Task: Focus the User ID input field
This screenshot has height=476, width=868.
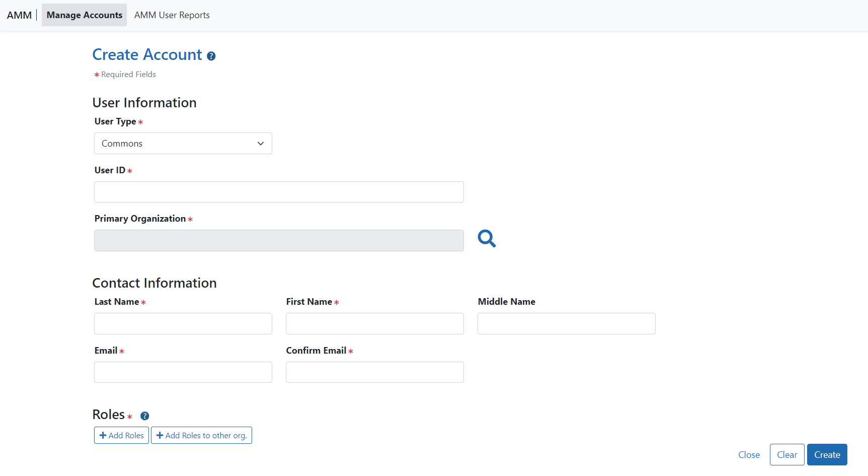Action: click(279, 192)
